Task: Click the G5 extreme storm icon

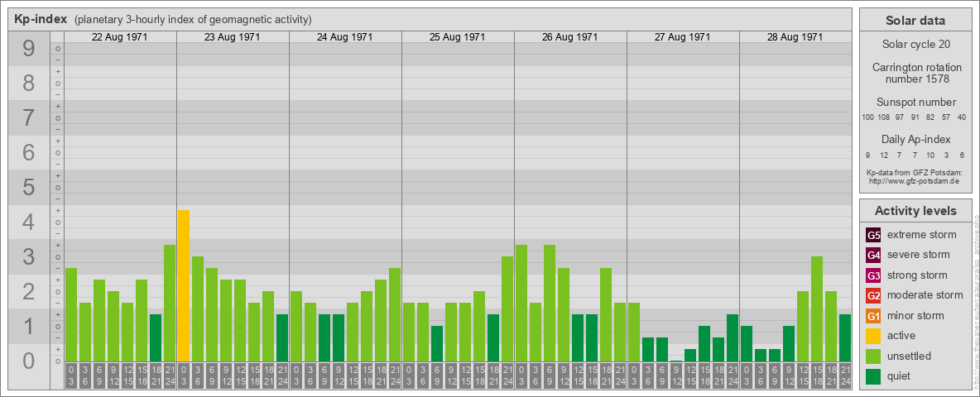Action: 873,235
